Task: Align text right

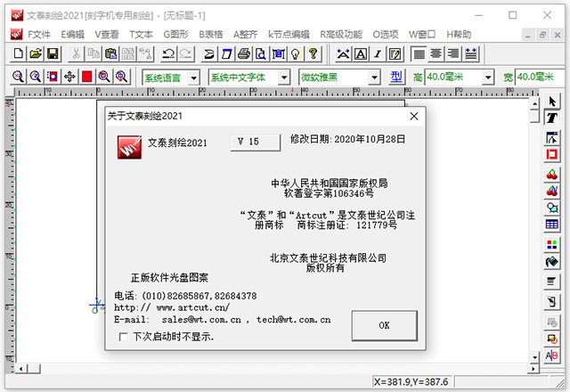Action: 453,54
